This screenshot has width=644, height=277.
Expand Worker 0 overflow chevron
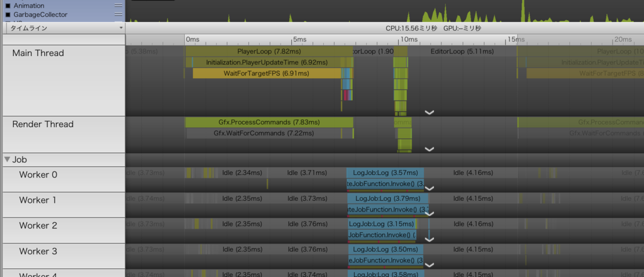click(429, 188)
